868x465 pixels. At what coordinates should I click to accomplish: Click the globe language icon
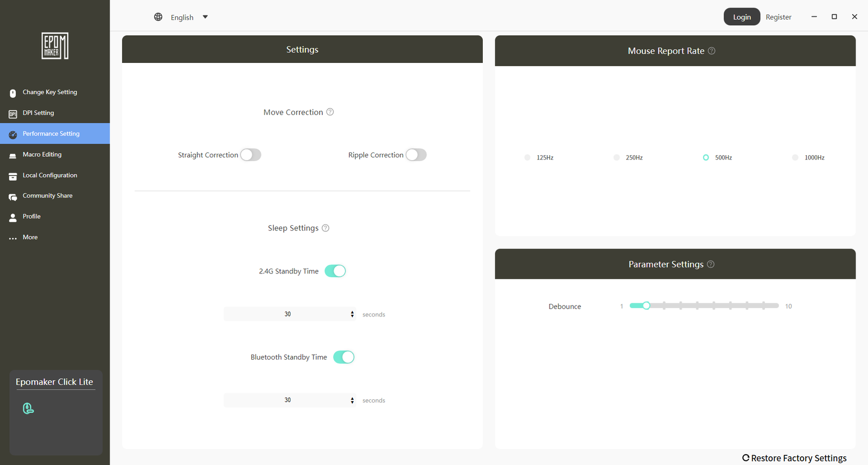pos(158,17)
